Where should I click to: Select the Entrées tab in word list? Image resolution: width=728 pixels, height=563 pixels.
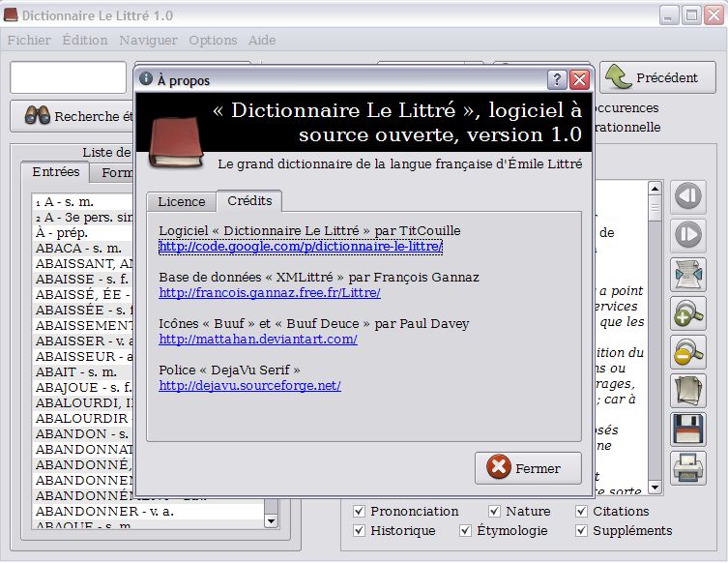56,172
